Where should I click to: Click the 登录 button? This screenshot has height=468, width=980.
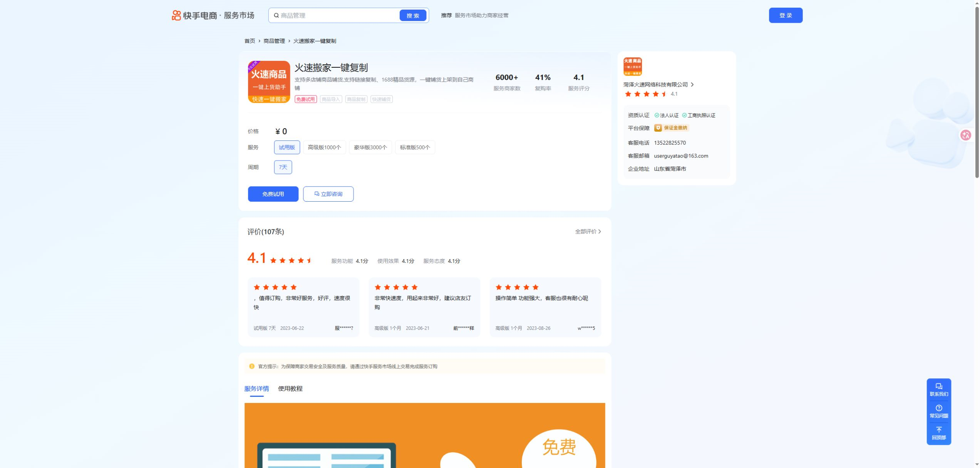click(785, 15)
